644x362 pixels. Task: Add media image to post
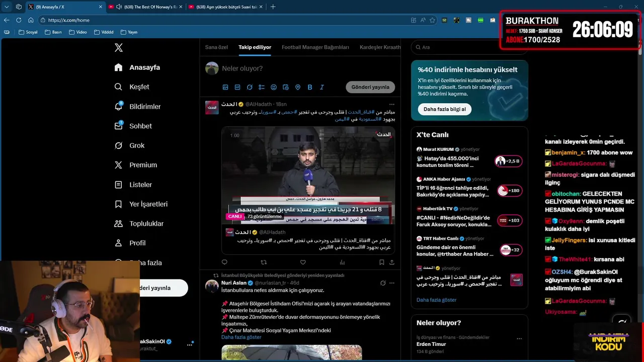[x=225, y=87]
